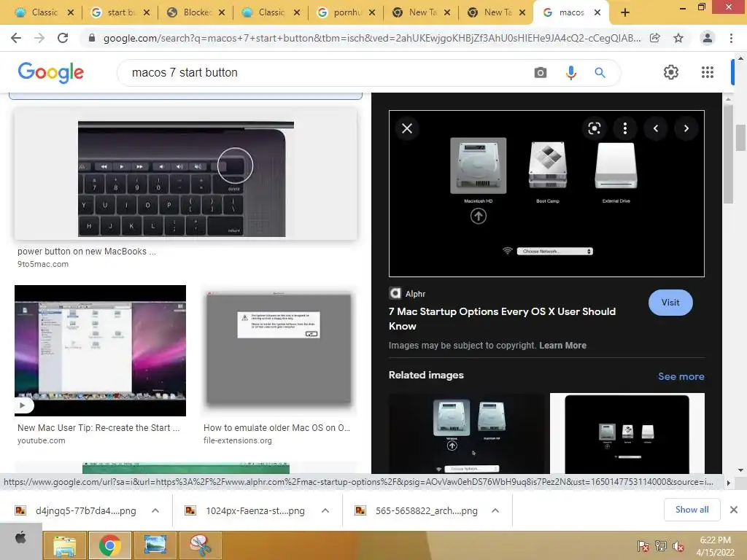Image resolution: width=747 pixels, height=560 pixels.
Task: Open File Explorer from taskbar
Action: click(65, 545)
